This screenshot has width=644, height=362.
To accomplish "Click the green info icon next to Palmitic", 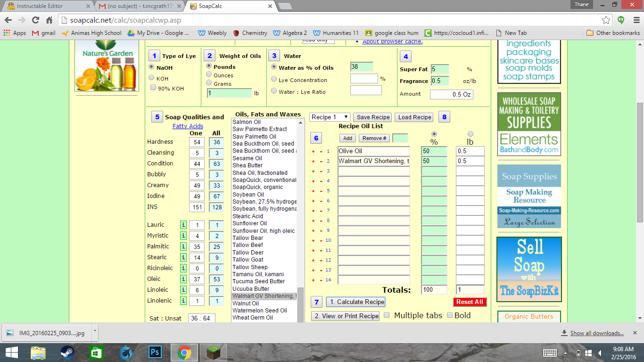I will pyautogui.click(x=183, y=247).
